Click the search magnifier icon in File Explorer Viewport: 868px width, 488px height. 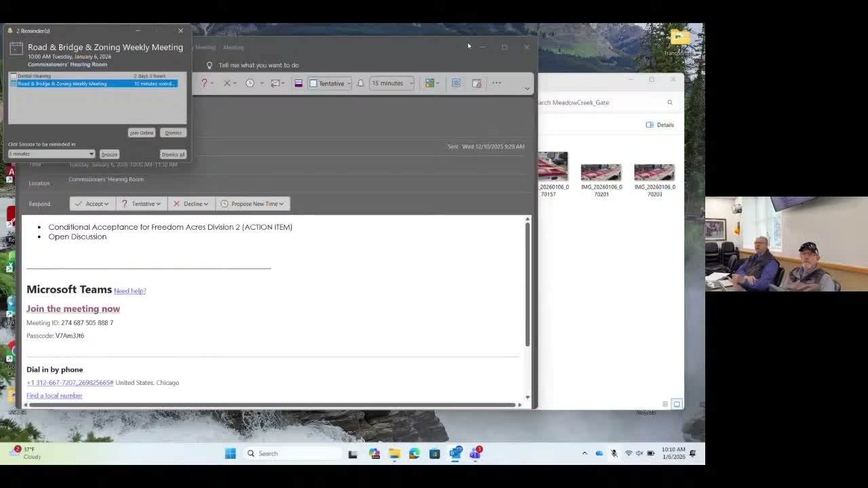pyautogui.click(x=670, y=102)
